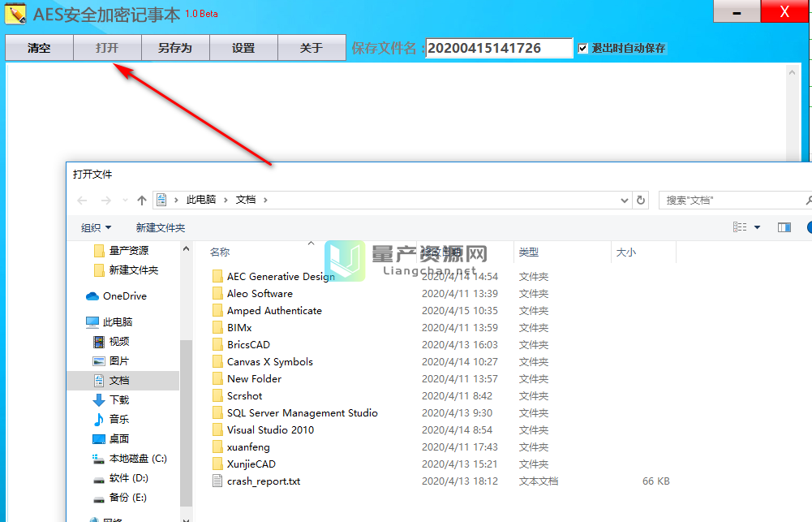Click the xuanfeng folder icon
Viewport: 812px width, 522px height.
217,447
